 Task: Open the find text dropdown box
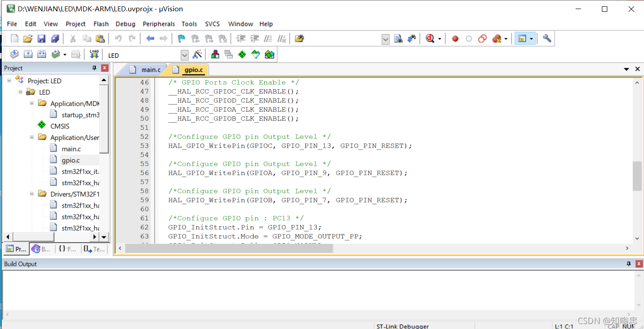385,39
